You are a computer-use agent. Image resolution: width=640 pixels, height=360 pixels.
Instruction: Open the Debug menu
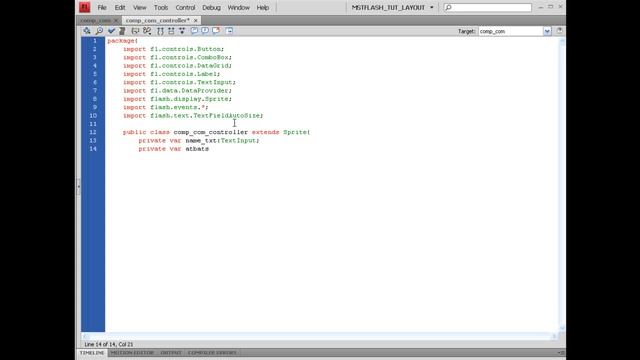[211, 7]
